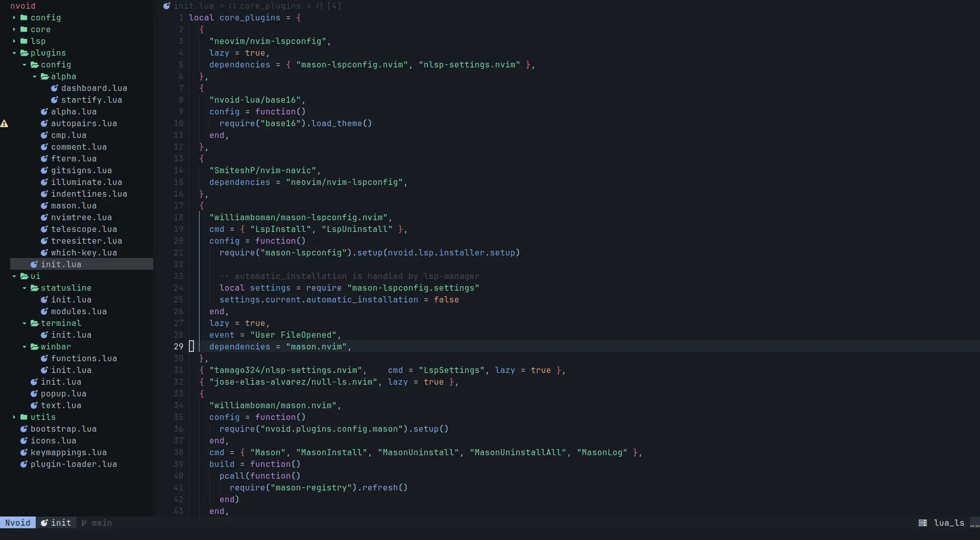This screenshot has width=980, height=540.
Task: Click the Lua icon beside cmp.lua
Action: [44, 135]
